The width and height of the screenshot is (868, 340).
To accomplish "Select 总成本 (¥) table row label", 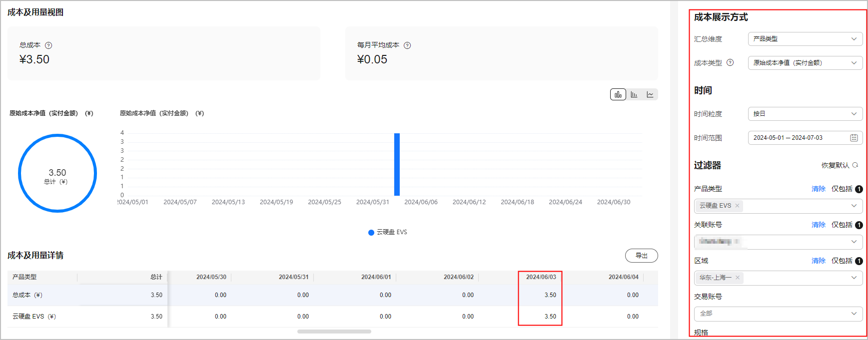I will pos(27,295).
